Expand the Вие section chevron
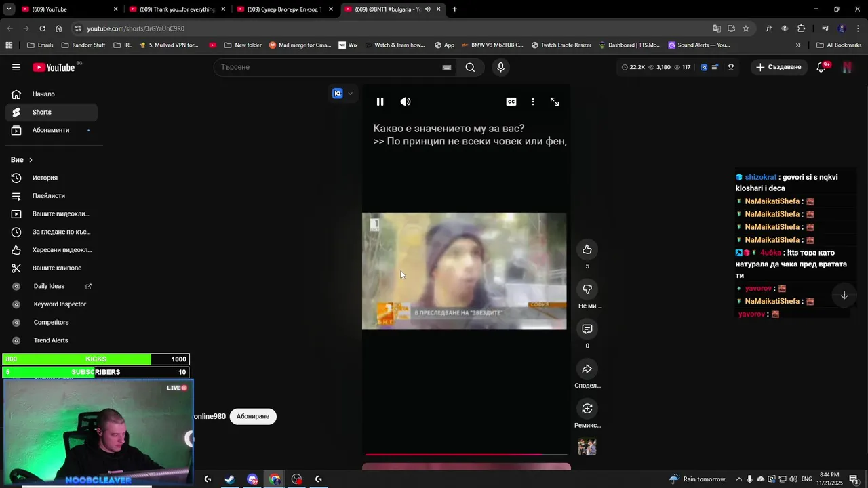The height and width of the screenshot is (488, 868). pyautogui.click(x=31, y=160)
